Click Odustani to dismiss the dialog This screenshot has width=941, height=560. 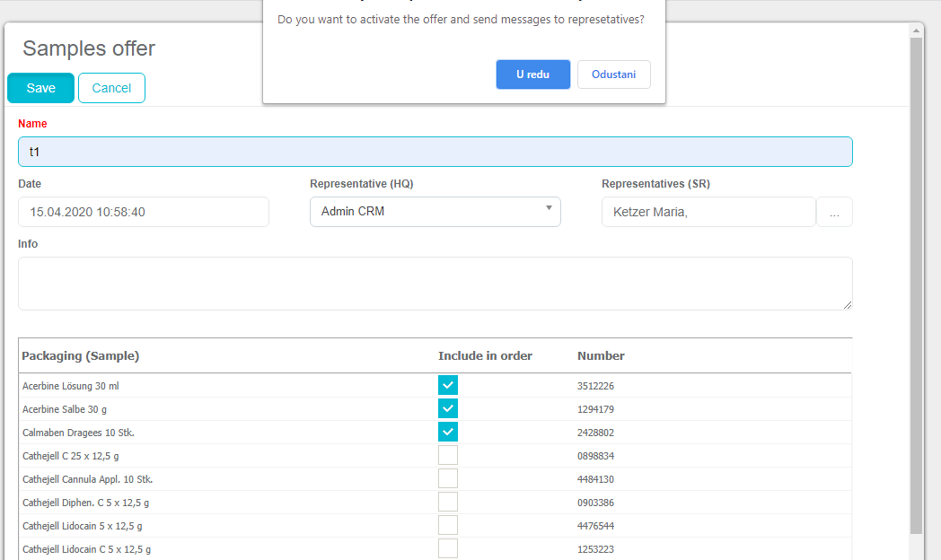(x=613, y=74)
